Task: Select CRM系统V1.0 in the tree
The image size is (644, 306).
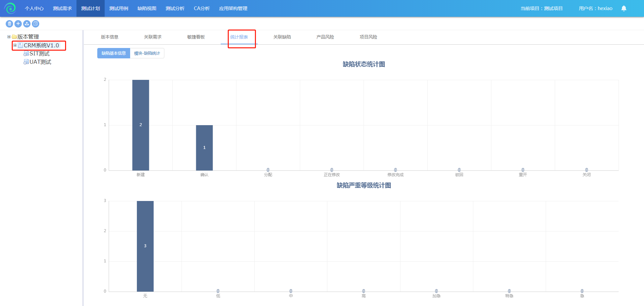Action: tap(41, 45)
